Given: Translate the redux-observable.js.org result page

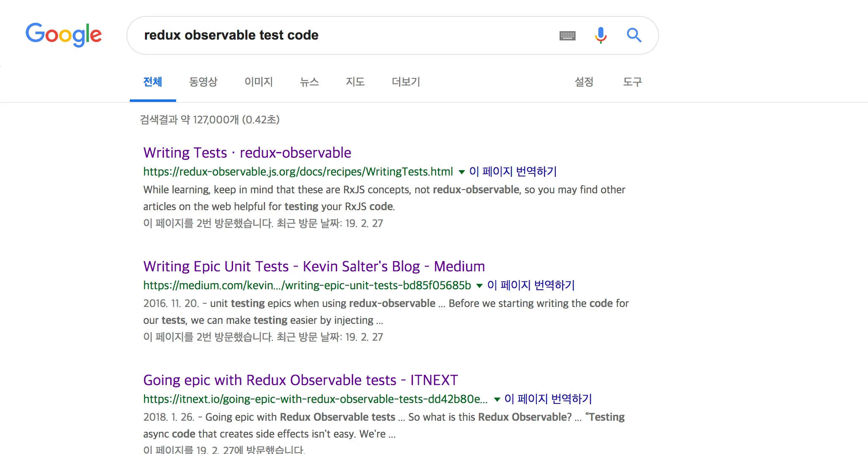Looking at the screenshot, I should (x=513, y=171).
